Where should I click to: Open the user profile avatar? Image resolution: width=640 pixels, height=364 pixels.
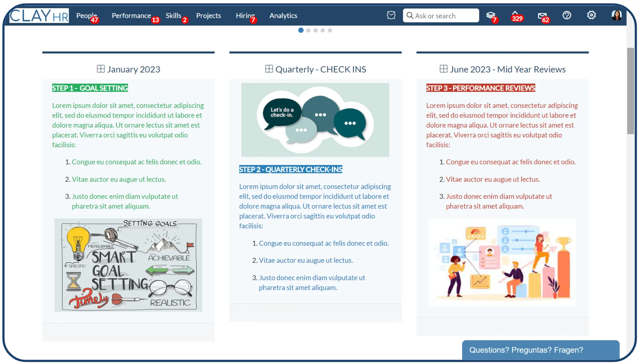pos(616,15)
